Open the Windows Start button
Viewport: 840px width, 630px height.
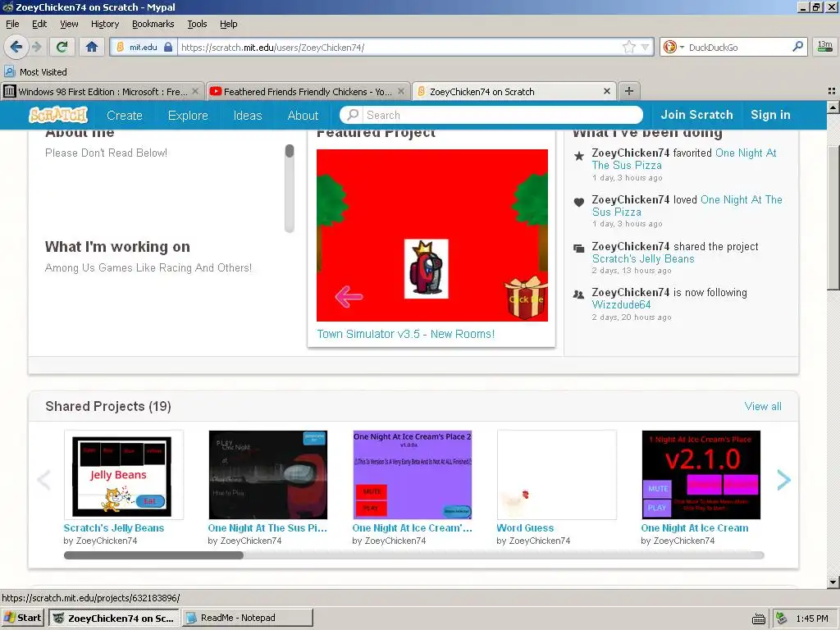tap(22, 618)
